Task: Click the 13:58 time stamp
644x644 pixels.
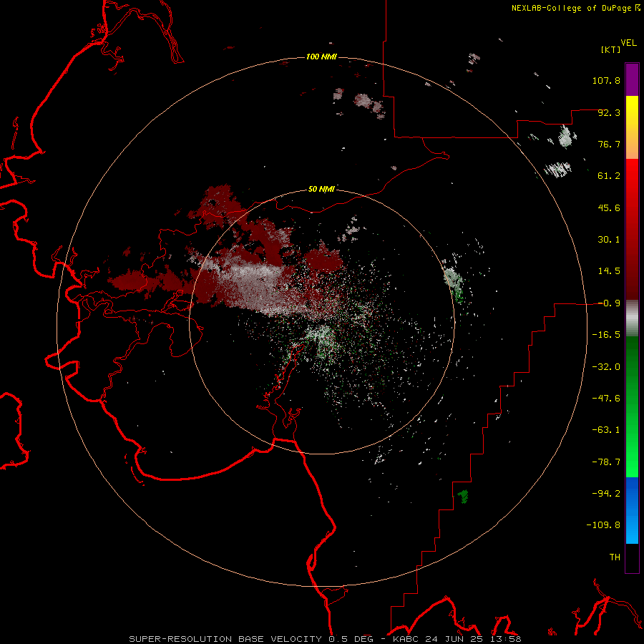Action: pos(506,639)
